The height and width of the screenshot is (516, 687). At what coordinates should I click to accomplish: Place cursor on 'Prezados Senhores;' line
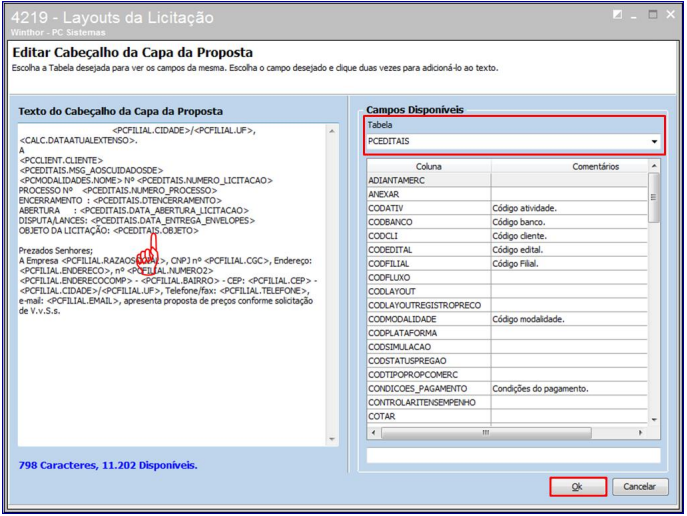[x=56, y=251]
